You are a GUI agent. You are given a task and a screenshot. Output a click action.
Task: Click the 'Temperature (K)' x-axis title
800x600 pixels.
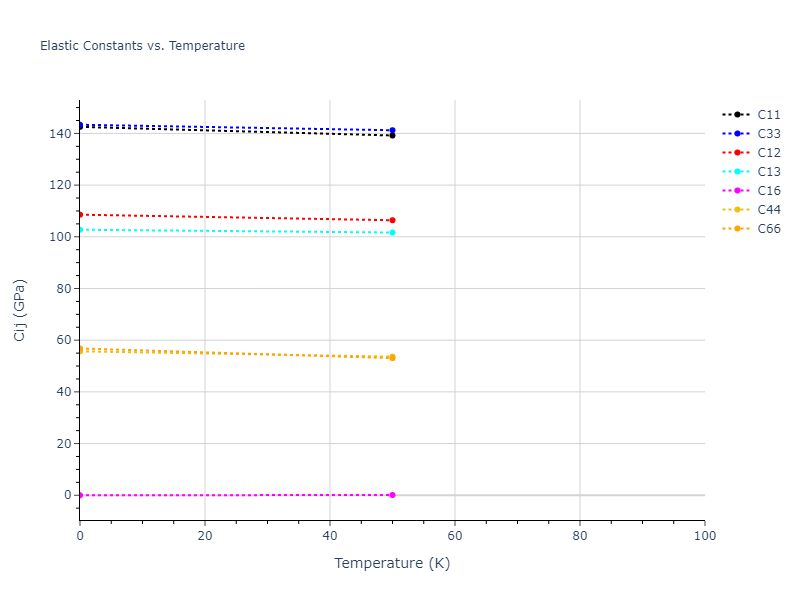pos(392,564)
